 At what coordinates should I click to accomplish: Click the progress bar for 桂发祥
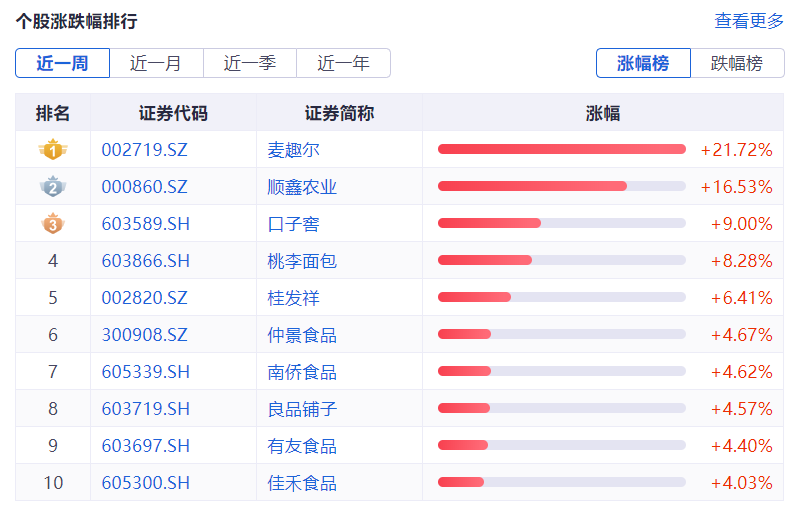562,297
